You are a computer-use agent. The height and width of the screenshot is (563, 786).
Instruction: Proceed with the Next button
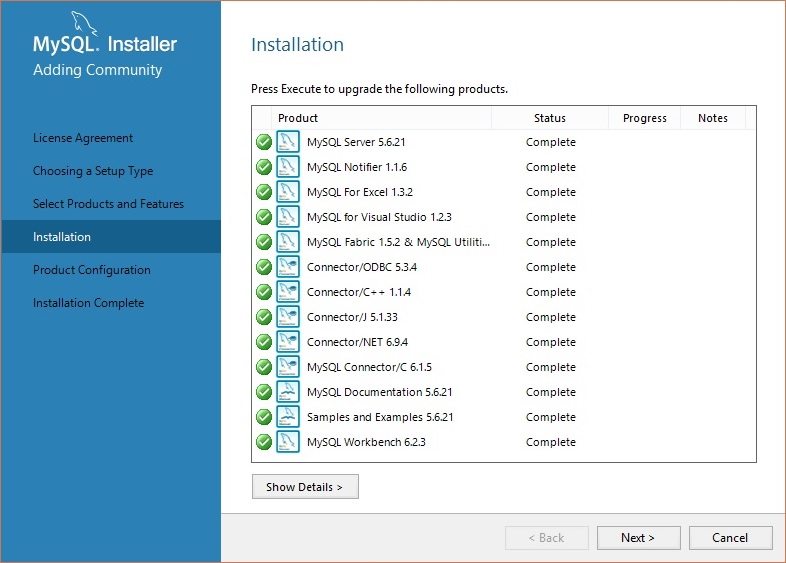(x=638, y=538)
